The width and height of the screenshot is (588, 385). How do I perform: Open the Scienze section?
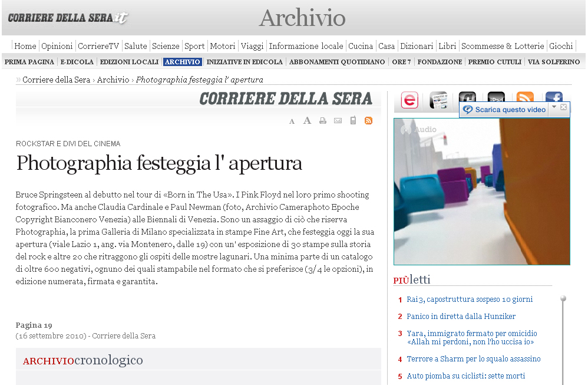tap(166, 46)
